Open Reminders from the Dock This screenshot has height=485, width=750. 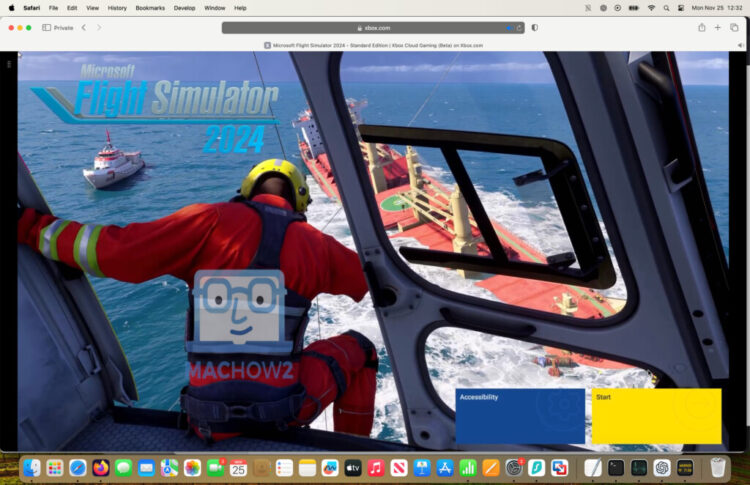(x=285, y=468)
